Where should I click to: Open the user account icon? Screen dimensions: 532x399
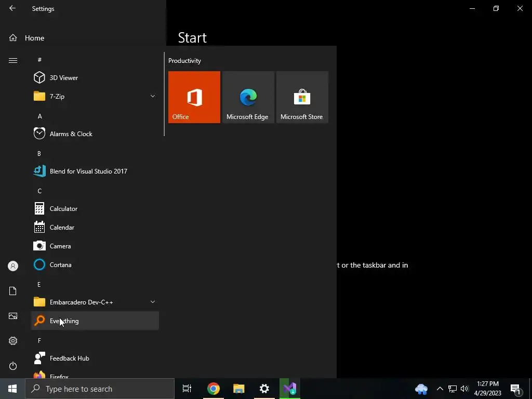(x=13, y=266)
